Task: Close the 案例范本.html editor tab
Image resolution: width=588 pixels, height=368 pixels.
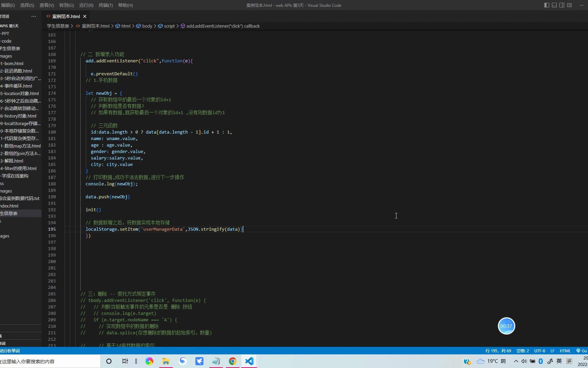Action: coord(85,16)
